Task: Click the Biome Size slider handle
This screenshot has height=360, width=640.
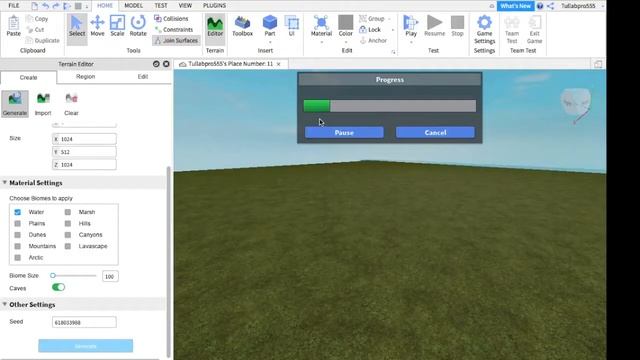Action: point(53,276)
